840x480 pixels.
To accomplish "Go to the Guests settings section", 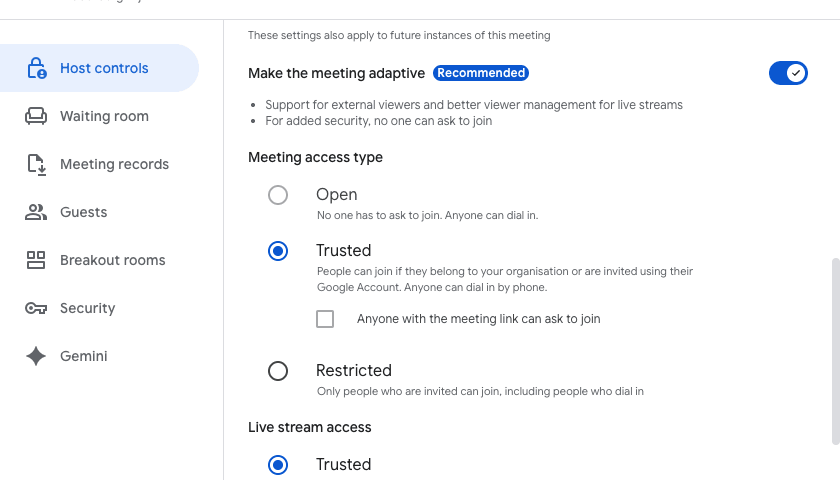I will [x=83, y=212].
